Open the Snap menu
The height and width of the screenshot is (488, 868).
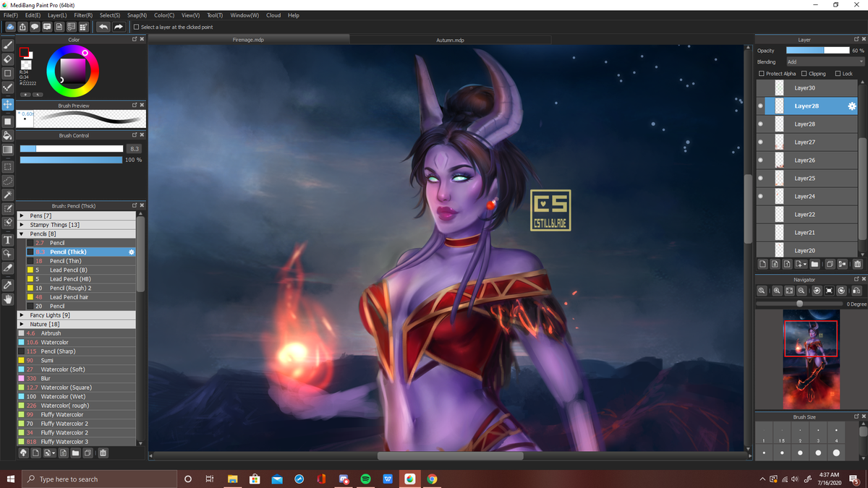137,15
